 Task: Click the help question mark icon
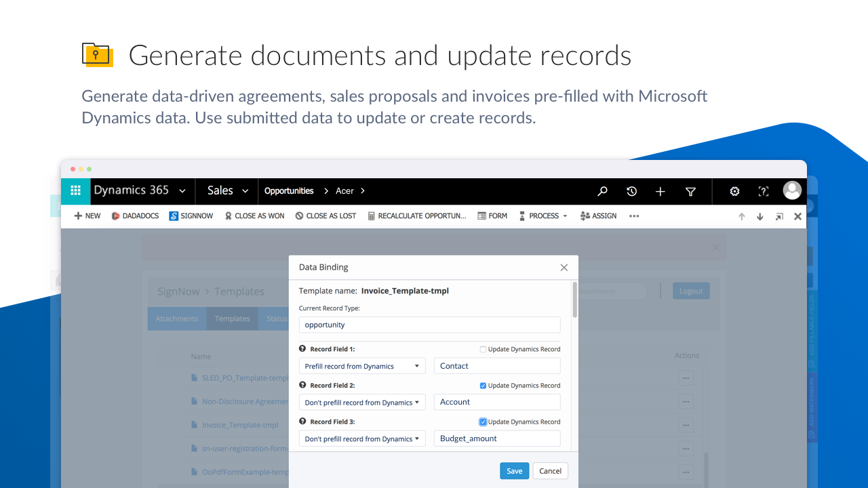click(x=764, y=191)
